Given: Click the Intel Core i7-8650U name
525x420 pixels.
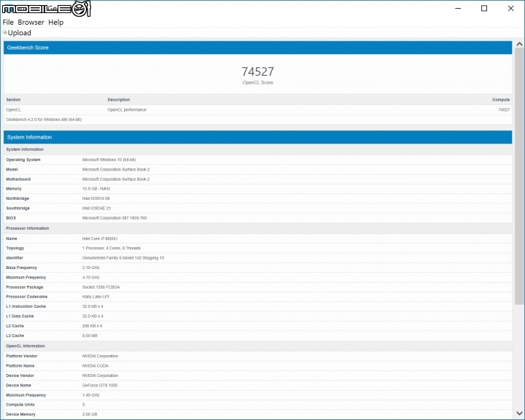Looking at the screenshot, I should point(100,239).
